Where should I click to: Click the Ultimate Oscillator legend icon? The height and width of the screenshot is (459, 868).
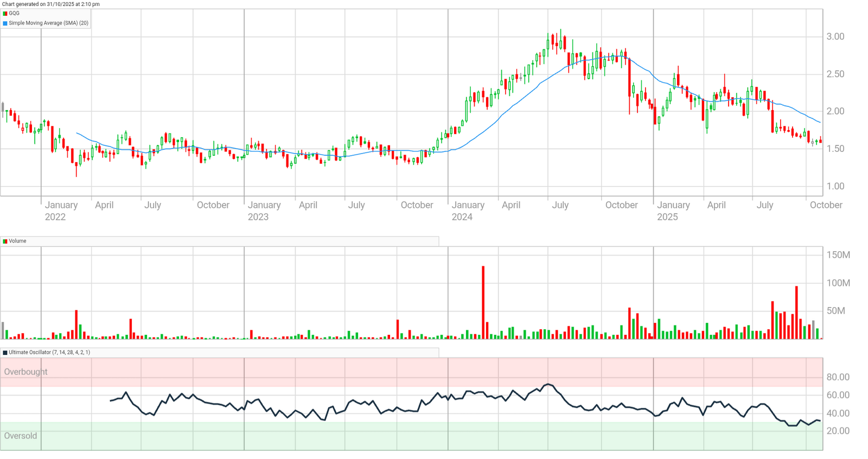tap(5, 353)
